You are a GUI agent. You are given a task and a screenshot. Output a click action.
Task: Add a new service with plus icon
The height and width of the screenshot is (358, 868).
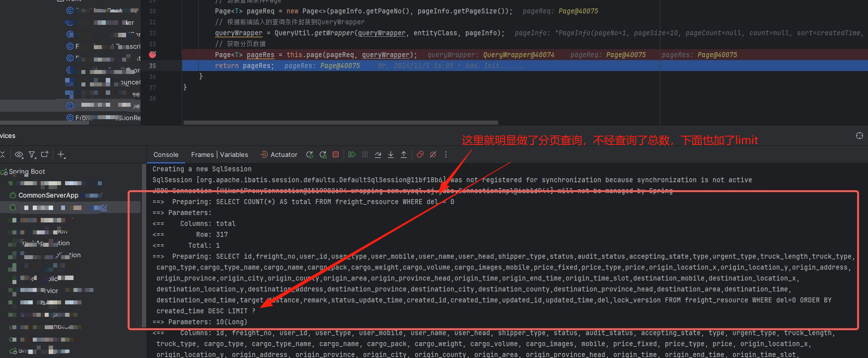(62, 154)
